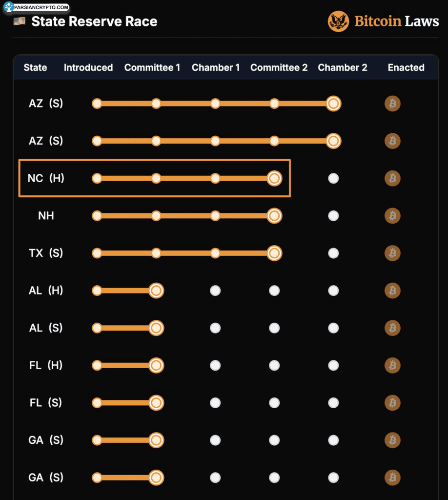
Task: Select the Enacted bitcoin icon in FL (H) row
Action: coord(392,365)
